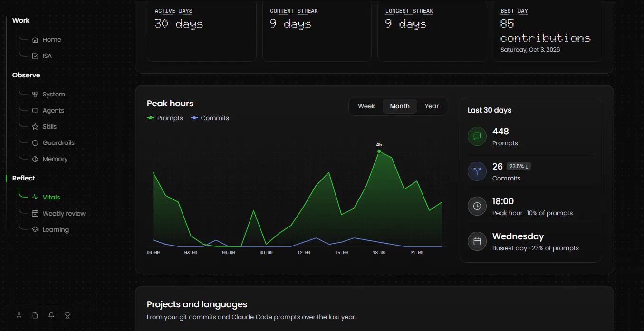Click the calendar icon beside Wednesday
The width and height of the screenshot is (644, 331).
coord(477,241)
